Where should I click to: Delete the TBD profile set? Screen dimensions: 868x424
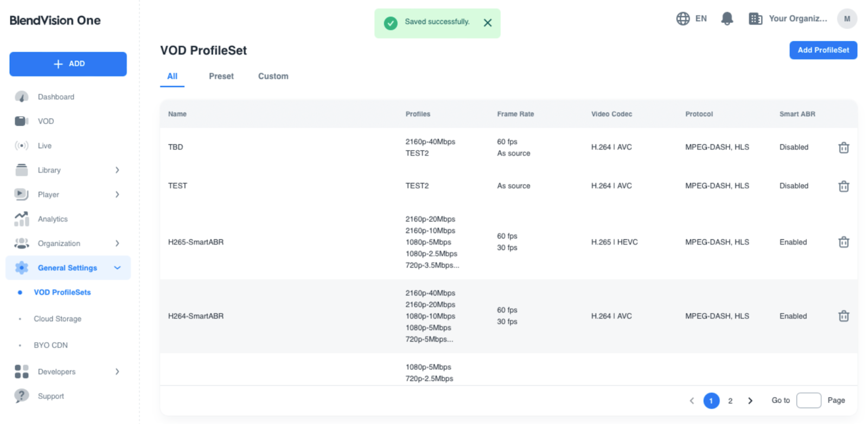843,148
